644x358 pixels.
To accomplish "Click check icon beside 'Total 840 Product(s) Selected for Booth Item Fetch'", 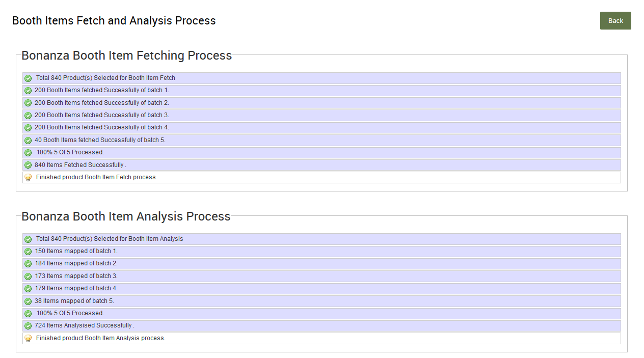I will [28, 78].
